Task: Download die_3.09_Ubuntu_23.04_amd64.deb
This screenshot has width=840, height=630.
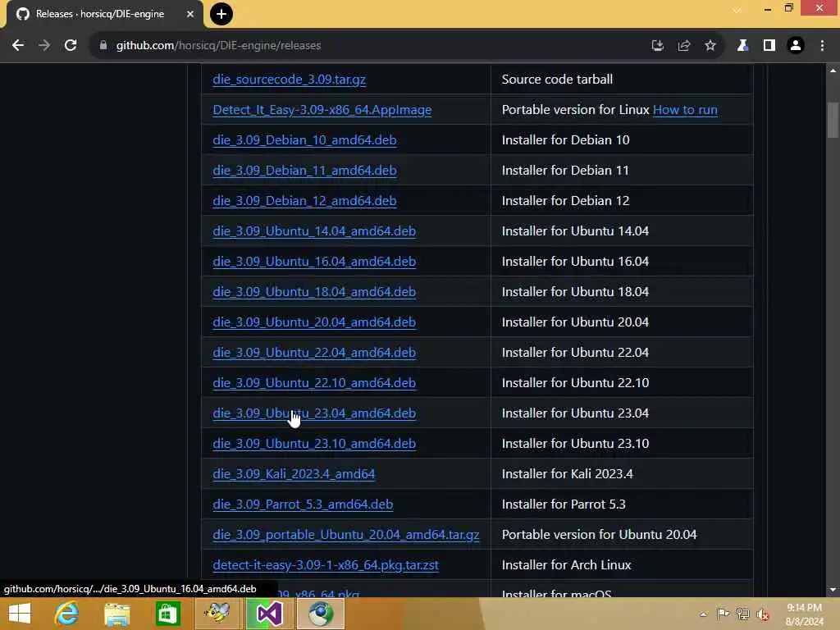Action: (x=314, y=413)
